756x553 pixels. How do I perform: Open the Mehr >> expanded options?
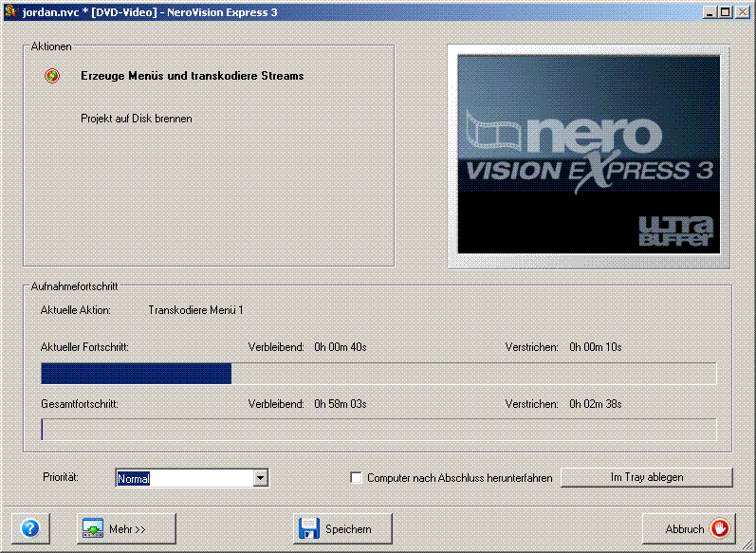point(126,528)
